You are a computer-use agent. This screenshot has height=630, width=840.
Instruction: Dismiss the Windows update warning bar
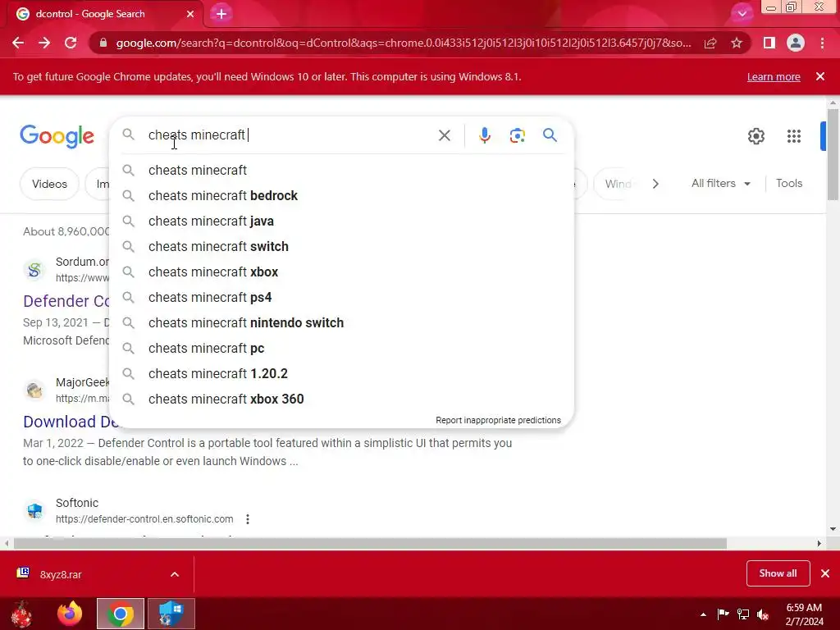pos(820,76)
